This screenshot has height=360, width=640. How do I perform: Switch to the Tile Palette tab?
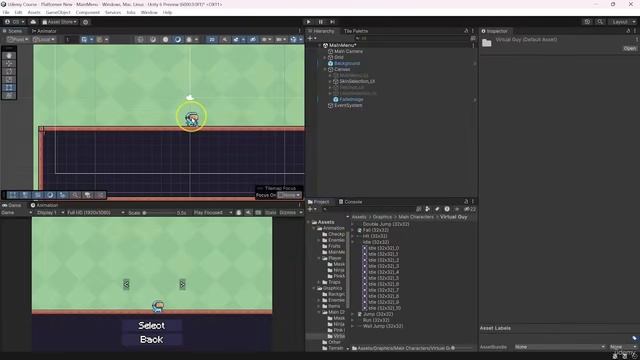pyautogui.click(x=356, y=31)
